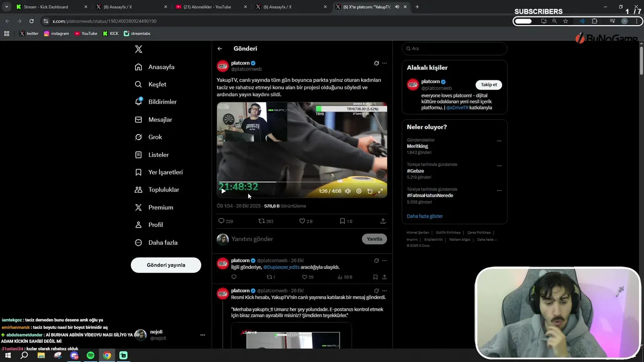
Task: Open @Duplexzer_edits mention link
Action: (281, 267)
